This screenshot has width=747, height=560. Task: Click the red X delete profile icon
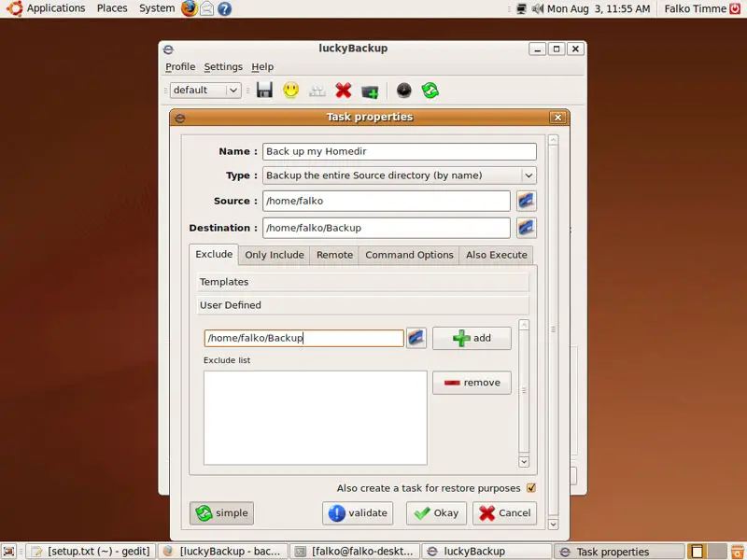pyautogui.click(x=343, y=90)
